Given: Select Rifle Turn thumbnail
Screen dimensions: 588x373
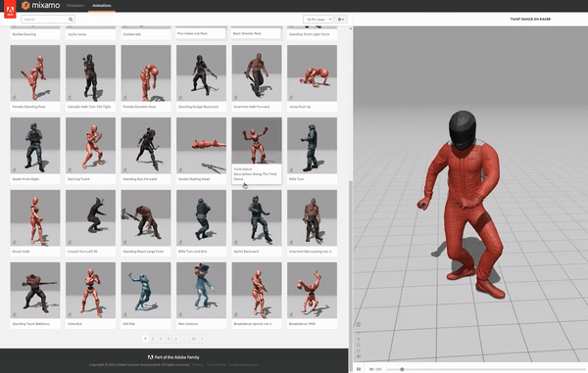Looking at the screenshot, I should (312, 145).
